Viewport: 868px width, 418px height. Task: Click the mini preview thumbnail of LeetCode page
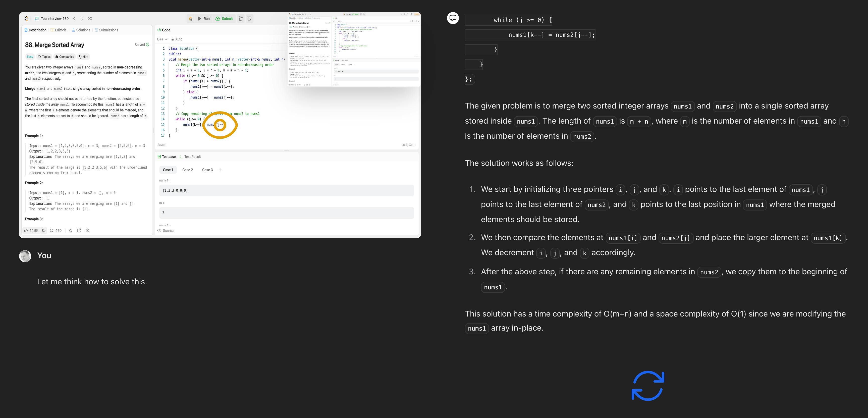pyautogui.click(x=354, y=49)
